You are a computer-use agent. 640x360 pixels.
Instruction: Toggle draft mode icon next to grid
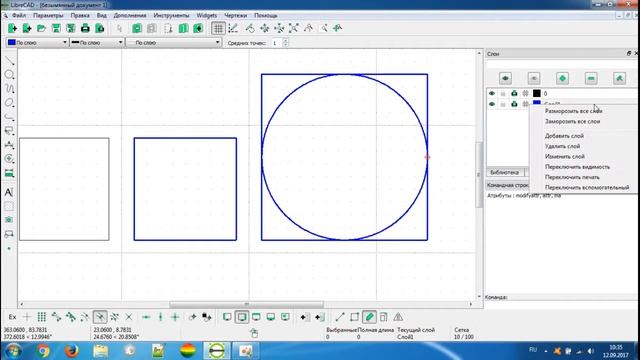pyautogui.click(x=233, y=28)
